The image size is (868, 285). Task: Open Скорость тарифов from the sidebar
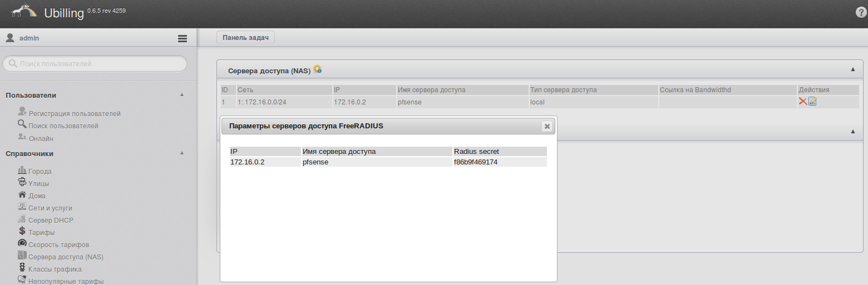58,244
